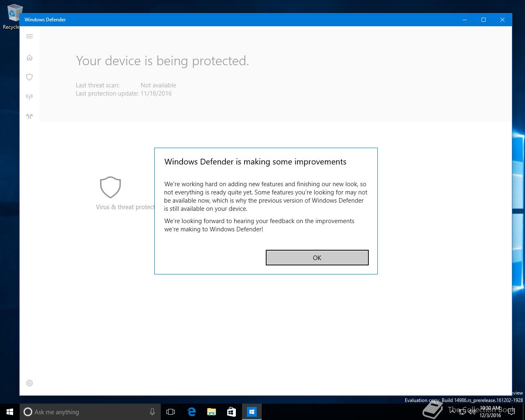Open the network firewall sidebar icon

tap(30, 97)
